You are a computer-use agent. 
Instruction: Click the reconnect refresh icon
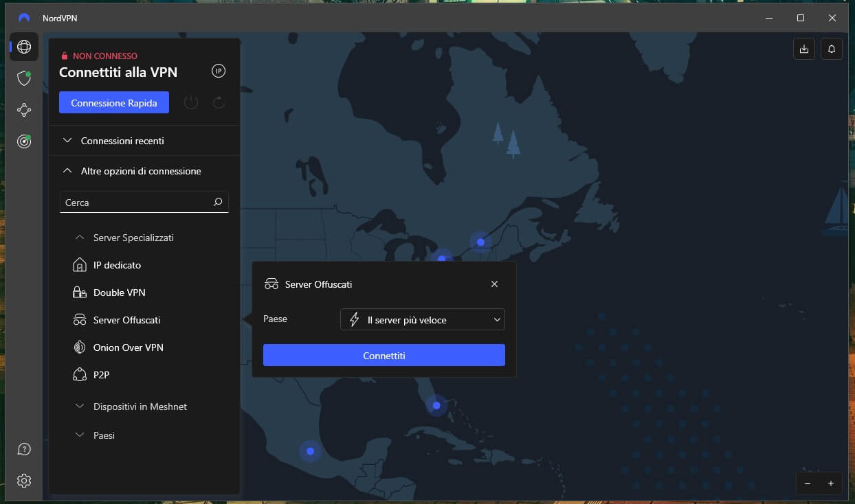[219, 103]
